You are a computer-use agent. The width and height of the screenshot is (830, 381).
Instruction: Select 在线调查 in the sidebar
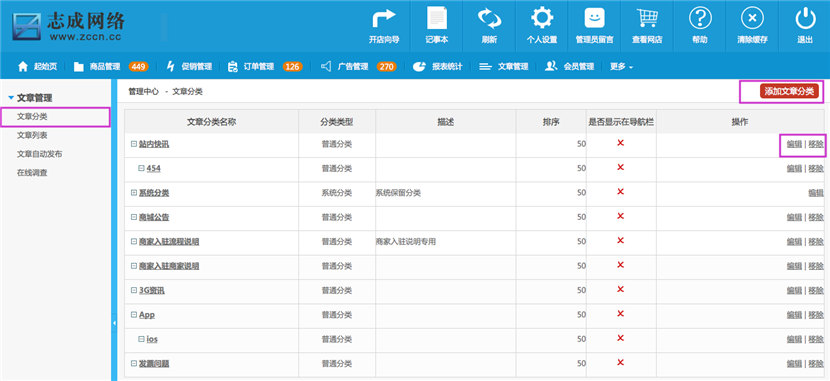(32, 173)
